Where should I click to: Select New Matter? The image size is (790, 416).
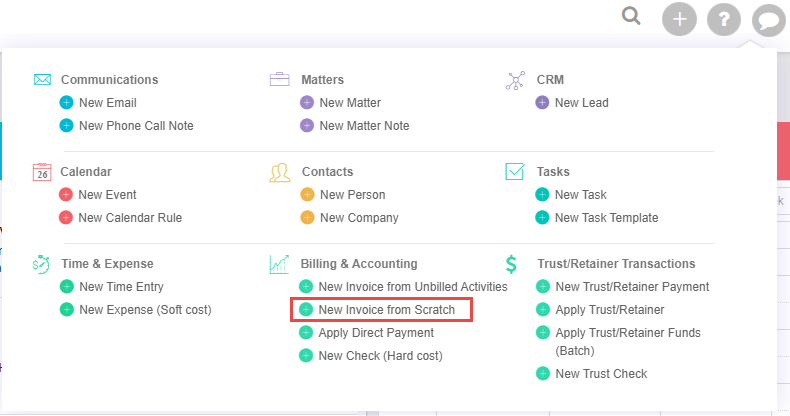pyautogui.click(x=350, y=103)
